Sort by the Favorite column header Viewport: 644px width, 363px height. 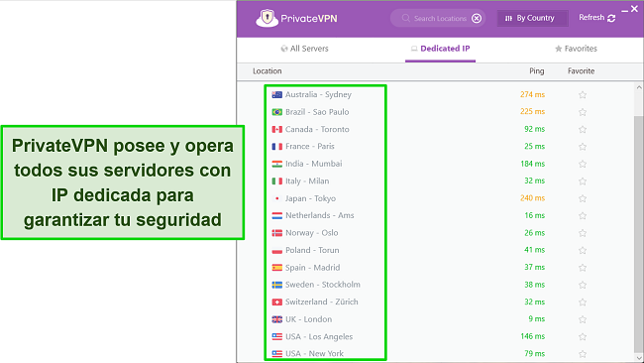[x=582, y=71]
